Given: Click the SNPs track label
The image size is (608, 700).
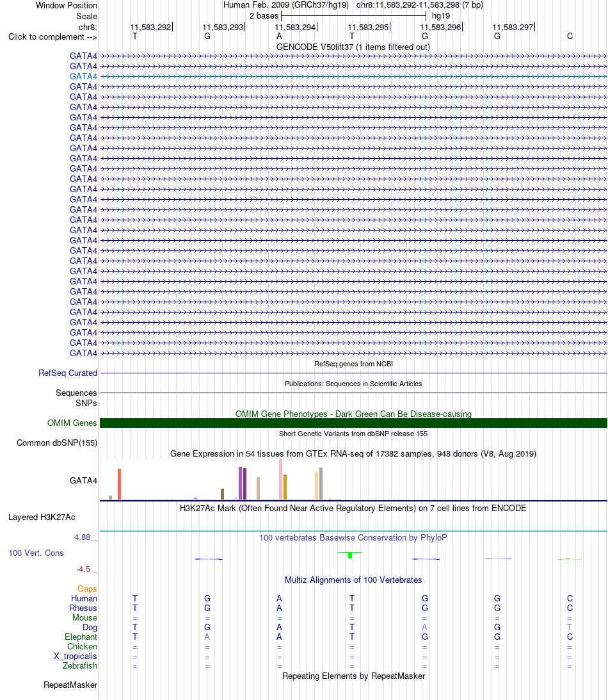Looking at the screenshot, I should pos(86,403).
